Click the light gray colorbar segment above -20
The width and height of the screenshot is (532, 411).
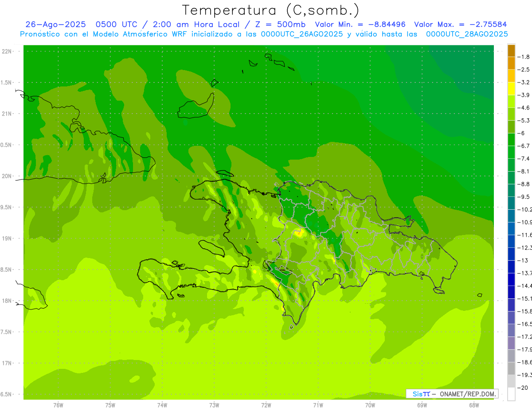tap(511, 381)
